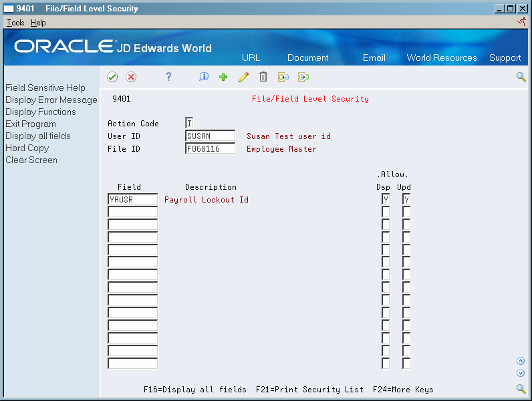Open the Help menu
This screenshot has width=532, height=401.
click(x=38, y=23)
